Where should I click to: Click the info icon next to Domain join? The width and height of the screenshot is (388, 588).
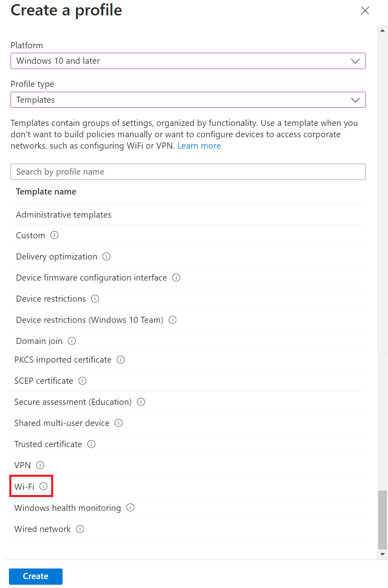coord(72,341)
